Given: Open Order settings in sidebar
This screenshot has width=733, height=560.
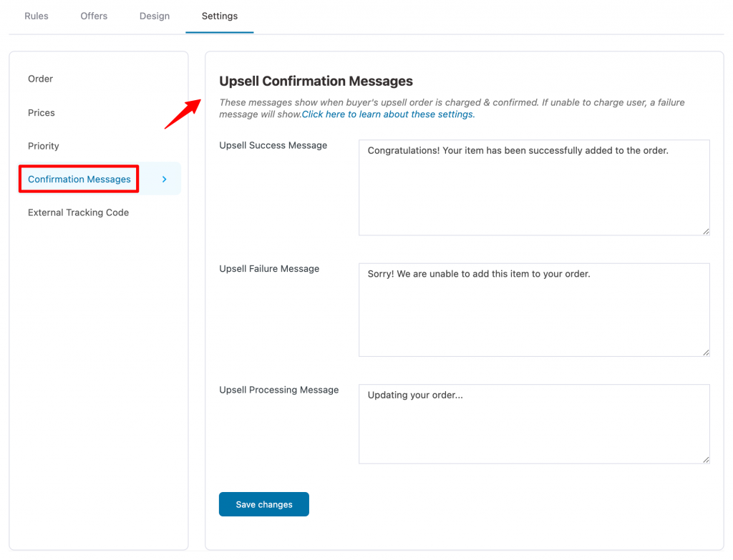Looking at the screenshot, I should point(40,79).
